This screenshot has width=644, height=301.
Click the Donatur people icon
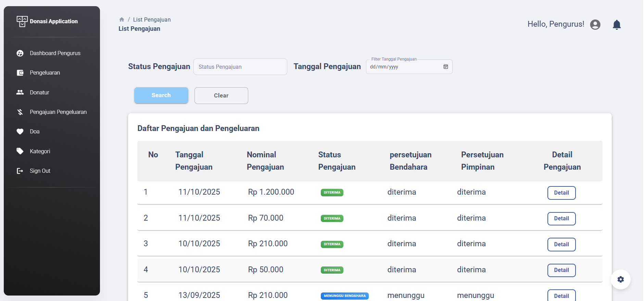(x=20, y=92)
